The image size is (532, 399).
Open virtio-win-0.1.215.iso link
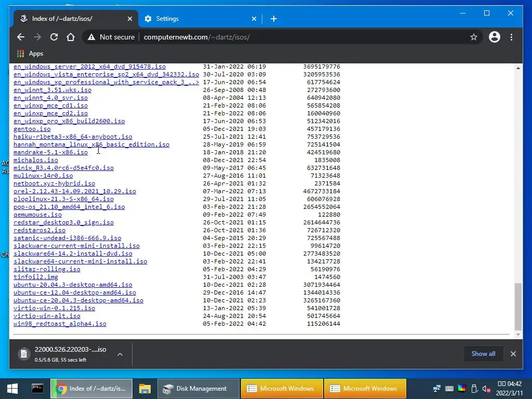pos(54,309)
